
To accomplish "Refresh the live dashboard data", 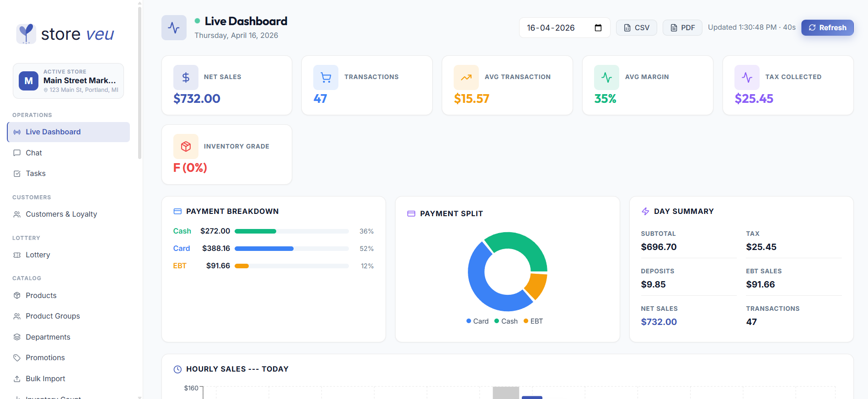I will coord(827,27).
